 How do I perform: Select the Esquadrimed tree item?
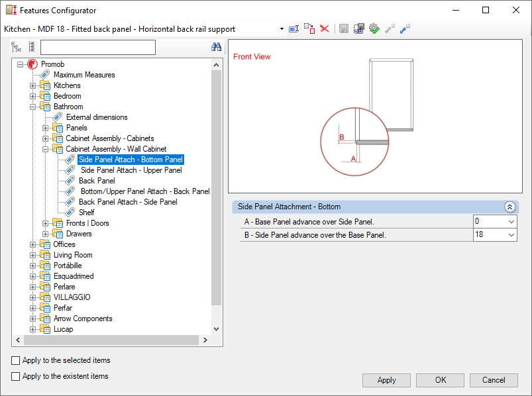click(74, 276)
